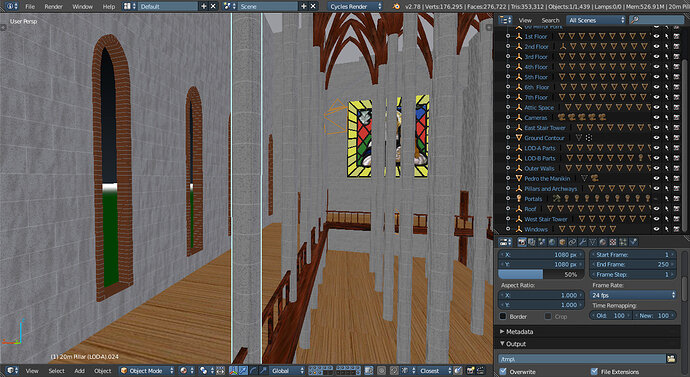The height and width of the screenshot is (377, 690).
Task: Switch to Render Layers properties tab
Action: (x=532, y=242)
